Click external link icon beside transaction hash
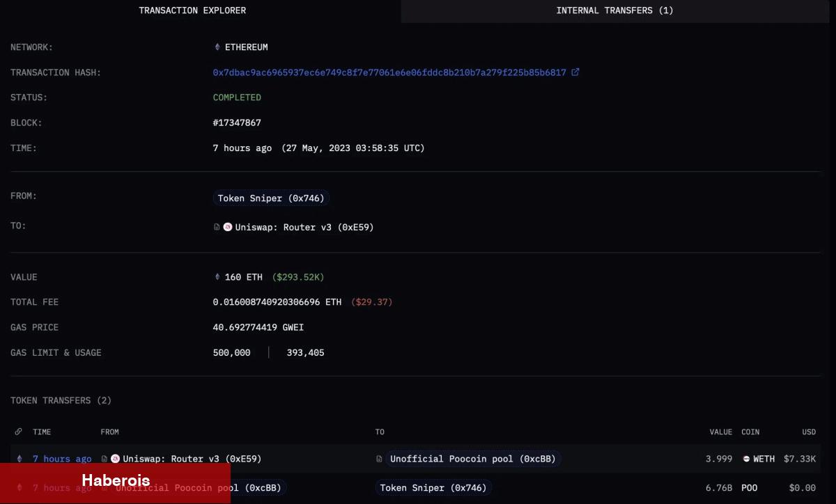836x504 pixels. (x=575, y=72)
